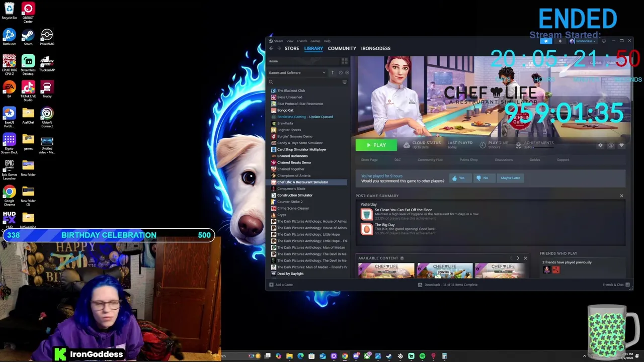Select Chained Together in the list

(291, 169)
